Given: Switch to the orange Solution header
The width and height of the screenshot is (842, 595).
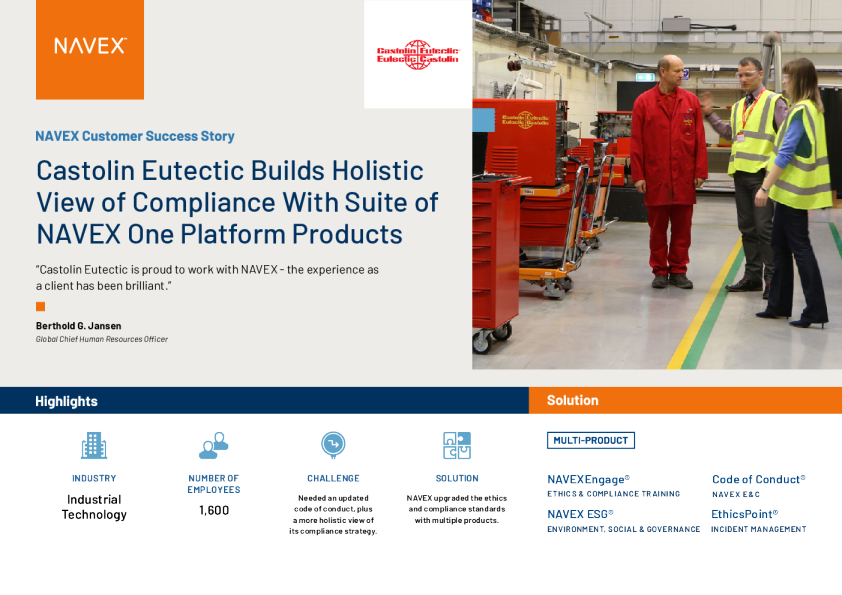Looking at the screenshot, I should point(572,400).
